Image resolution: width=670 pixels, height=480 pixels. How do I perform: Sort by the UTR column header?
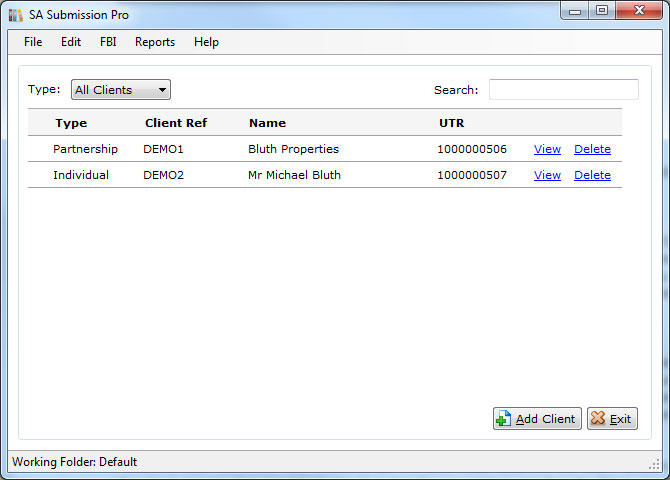click(451, 123)
